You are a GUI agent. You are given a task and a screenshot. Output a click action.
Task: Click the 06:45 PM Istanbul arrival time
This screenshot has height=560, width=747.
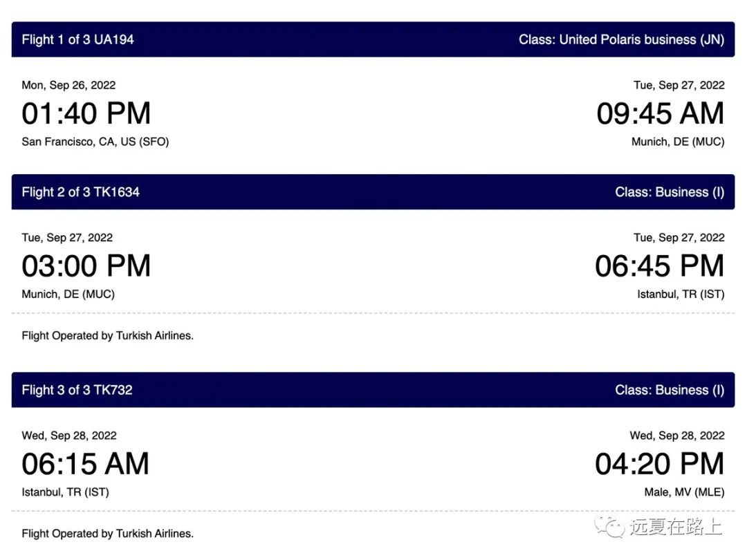coord(659,265)
